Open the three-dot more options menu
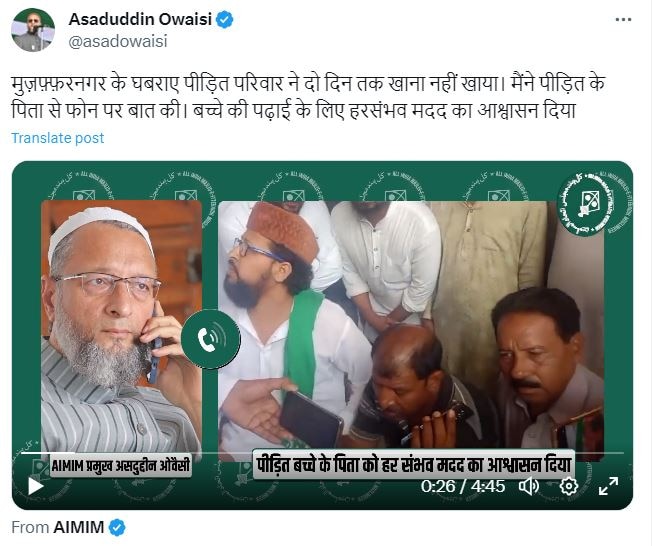 (623, 20)
